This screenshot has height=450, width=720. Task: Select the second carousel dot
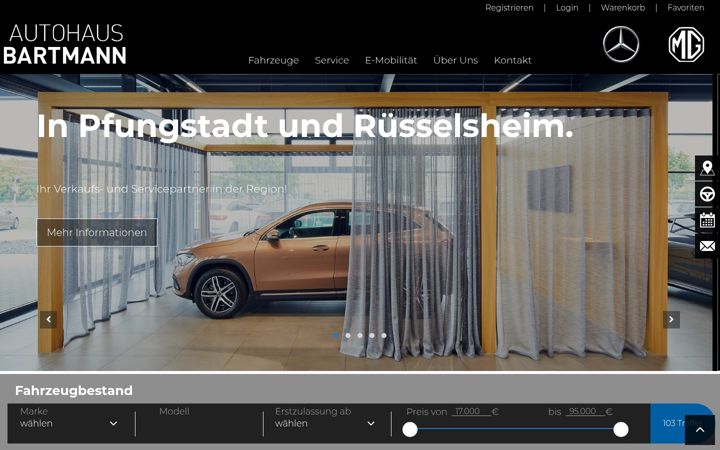click(x=348, y=335)
